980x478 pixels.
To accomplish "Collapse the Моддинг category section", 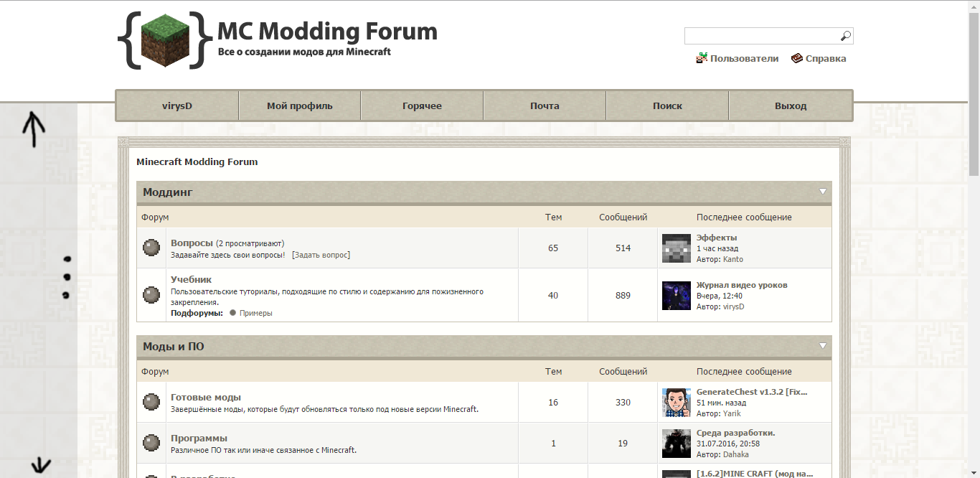I will tap(823, 192).
